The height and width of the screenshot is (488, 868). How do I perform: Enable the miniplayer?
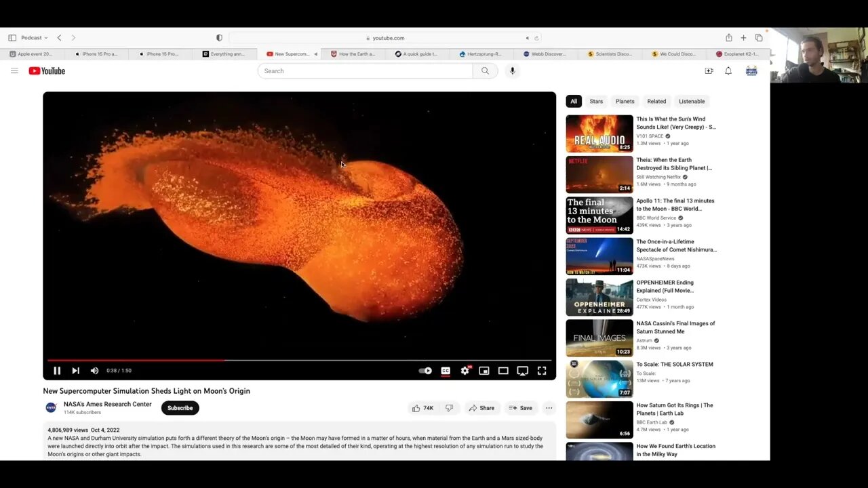click(x=484, y=371)
